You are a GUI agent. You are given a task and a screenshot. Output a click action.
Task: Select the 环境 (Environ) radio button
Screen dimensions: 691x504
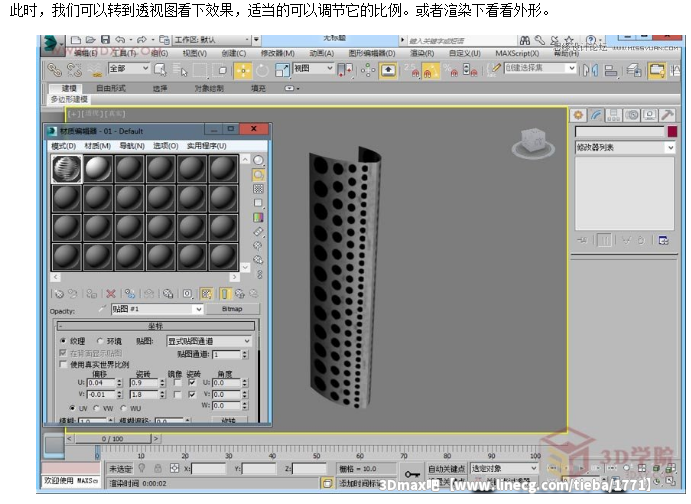click(x=100, y=341)
